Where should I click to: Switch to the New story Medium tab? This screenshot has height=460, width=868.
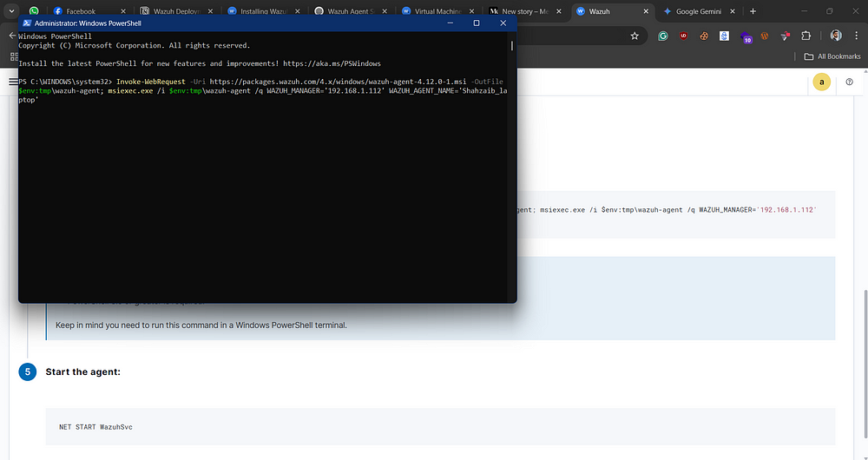coord(519,11)
